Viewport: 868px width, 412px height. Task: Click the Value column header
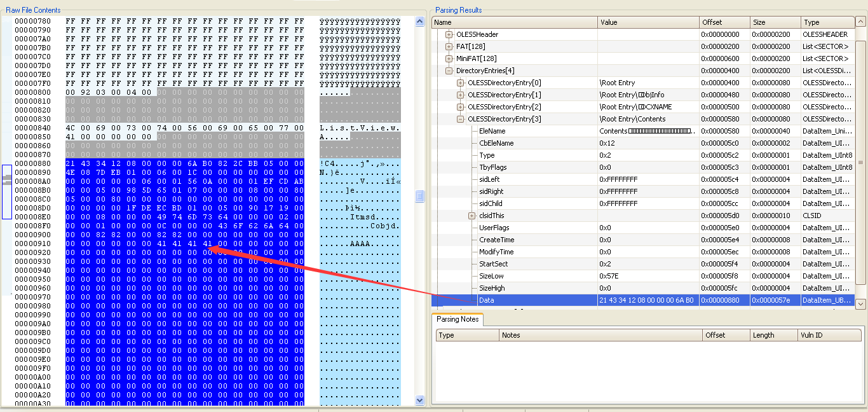pos(648,22)
